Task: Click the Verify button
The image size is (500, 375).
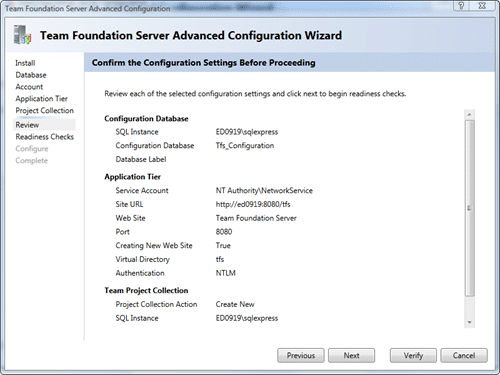Action: pyautogui.click(x=413, y=356)
